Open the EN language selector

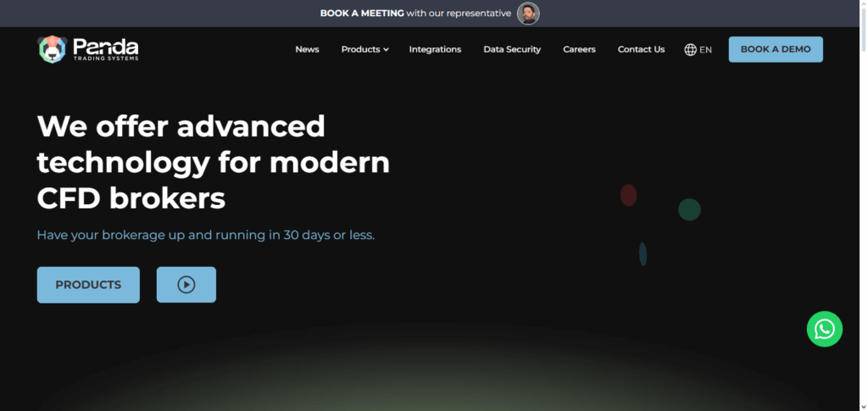pos(705,50)
